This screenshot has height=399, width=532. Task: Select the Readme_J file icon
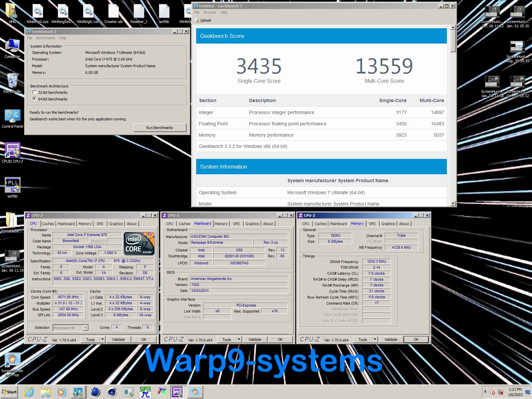139,14
